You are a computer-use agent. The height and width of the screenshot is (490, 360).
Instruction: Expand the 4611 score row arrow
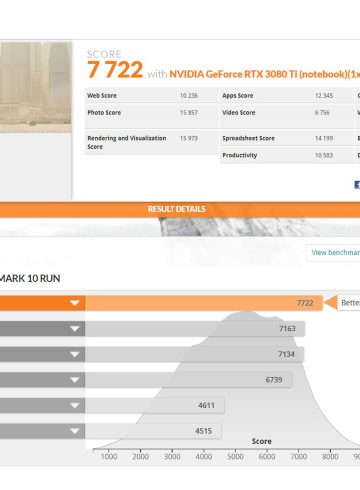[x=75, y=405]
